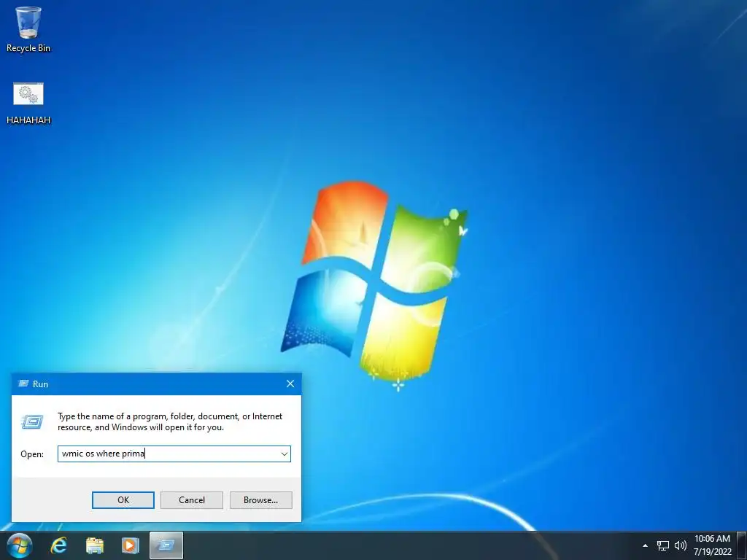This screenshot has height=560, width=747.
Task: Click the date 7/19/2022 in tray
Action: click(712, 553)
